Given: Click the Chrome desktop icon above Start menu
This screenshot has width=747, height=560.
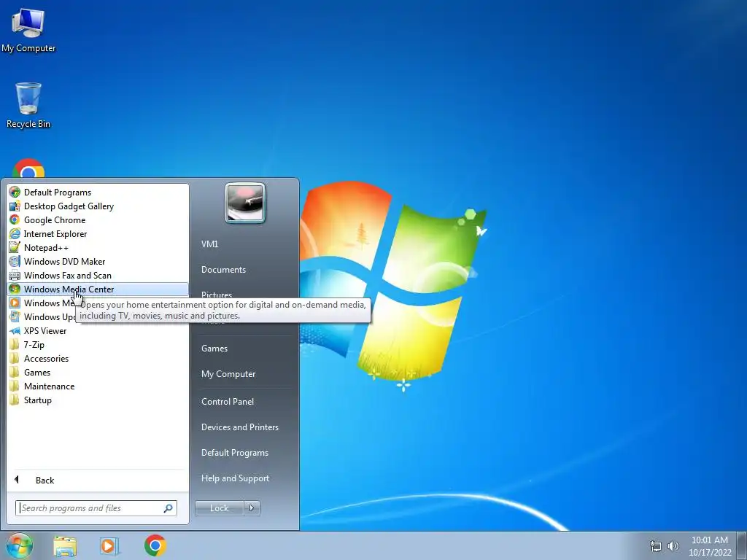Looking at the screenshot, I should tap(28, 168).
